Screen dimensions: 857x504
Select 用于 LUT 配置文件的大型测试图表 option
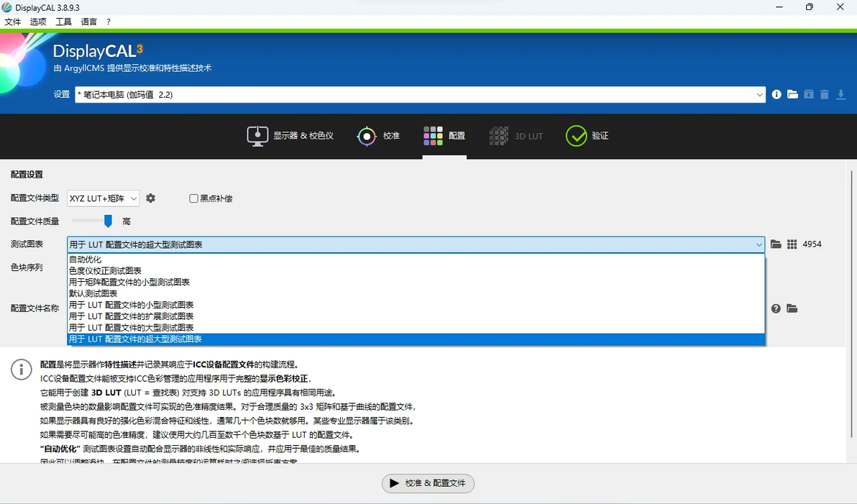point(416,328)
